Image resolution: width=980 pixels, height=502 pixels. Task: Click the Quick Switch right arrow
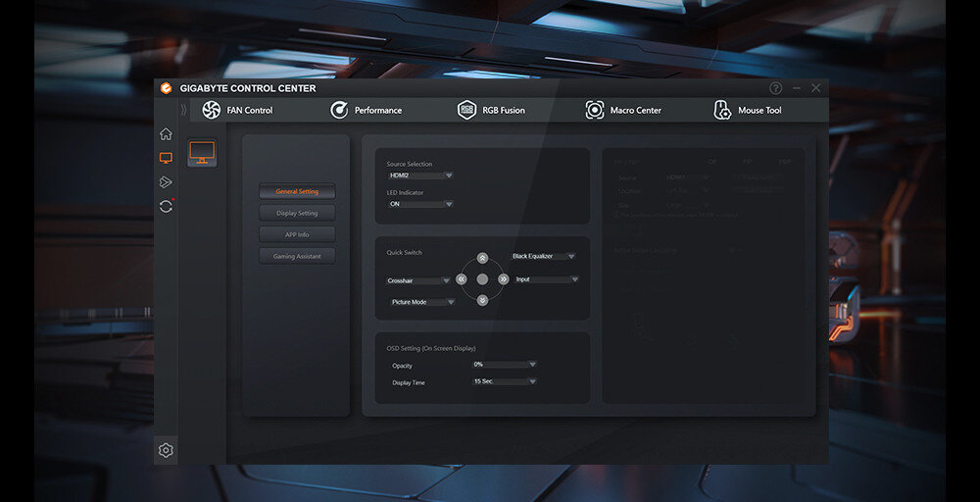coord(503,279)
